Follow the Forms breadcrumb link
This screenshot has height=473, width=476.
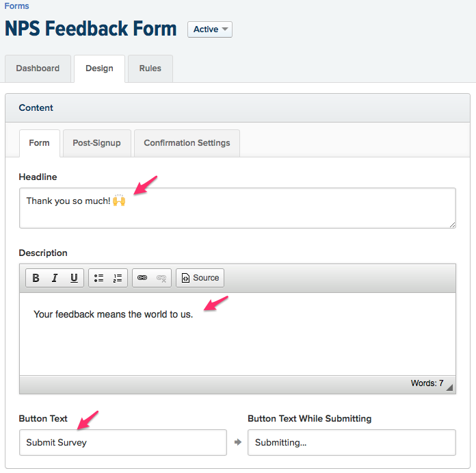point(16,6)
